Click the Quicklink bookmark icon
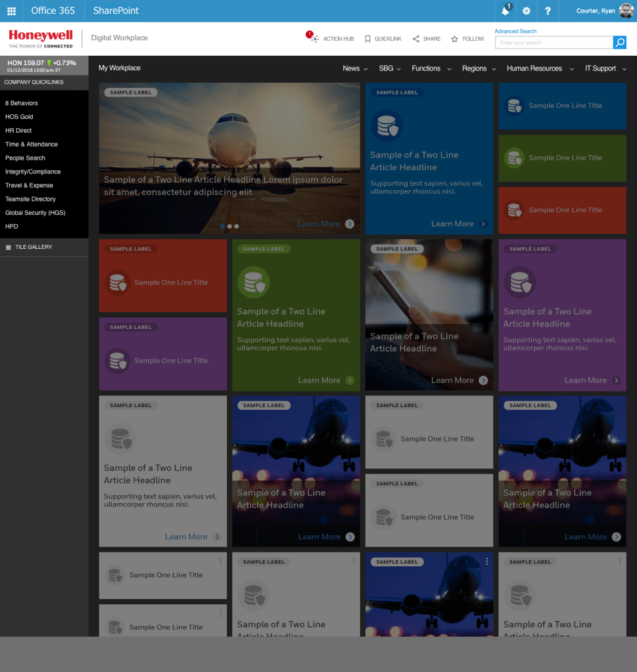Image resolution: width=637 pixels, height=672 pixels. [x=368, y=39]
